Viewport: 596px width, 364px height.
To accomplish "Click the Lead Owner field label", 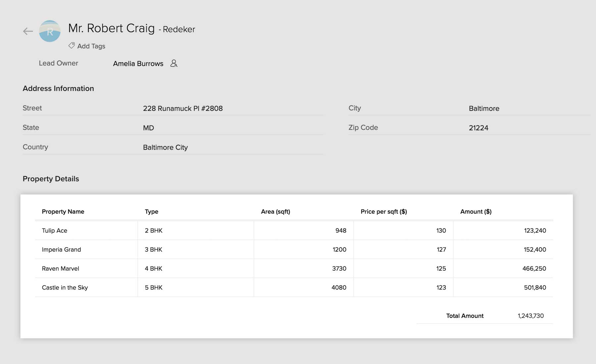I will (x=58, y=63).
